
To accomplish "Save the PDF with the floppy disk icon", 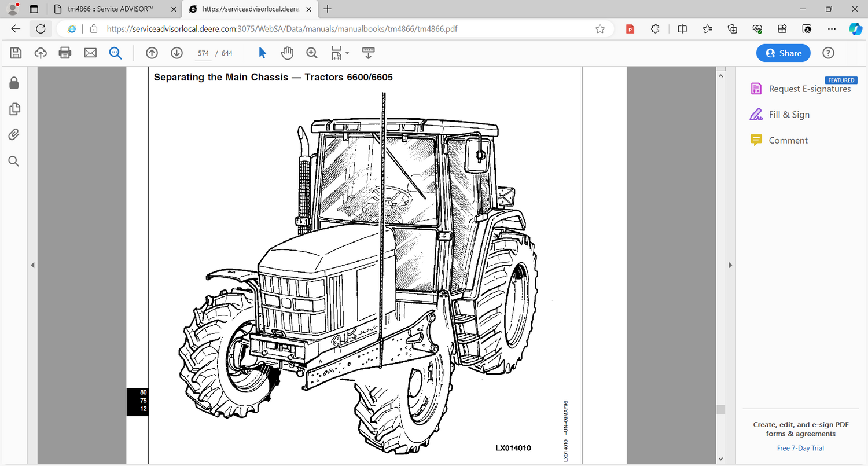I will [16, 53].
